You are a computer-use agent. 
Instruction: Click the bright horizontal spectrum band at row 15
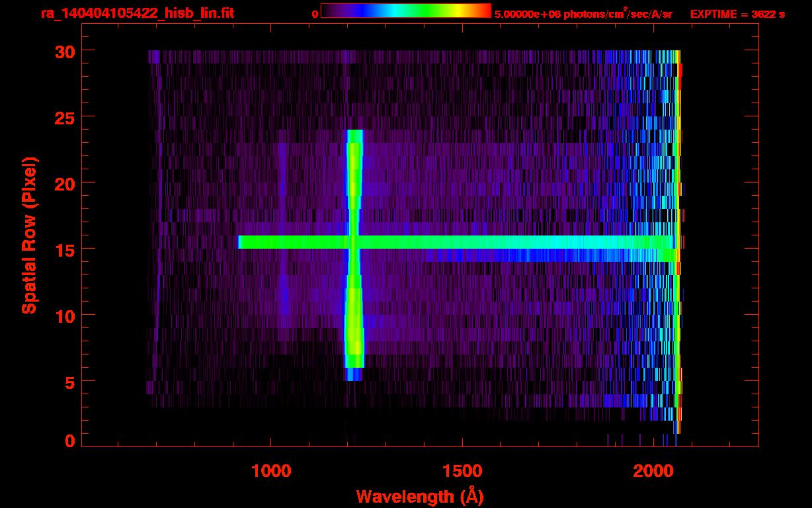456,242
